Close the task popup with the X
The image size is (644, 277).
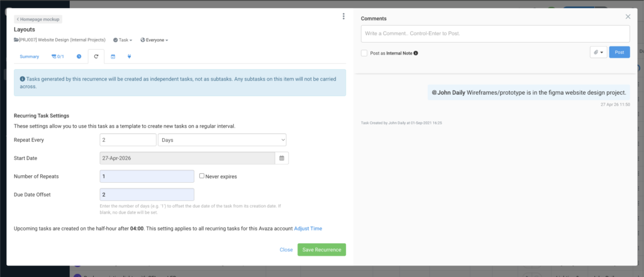(628, 17)
